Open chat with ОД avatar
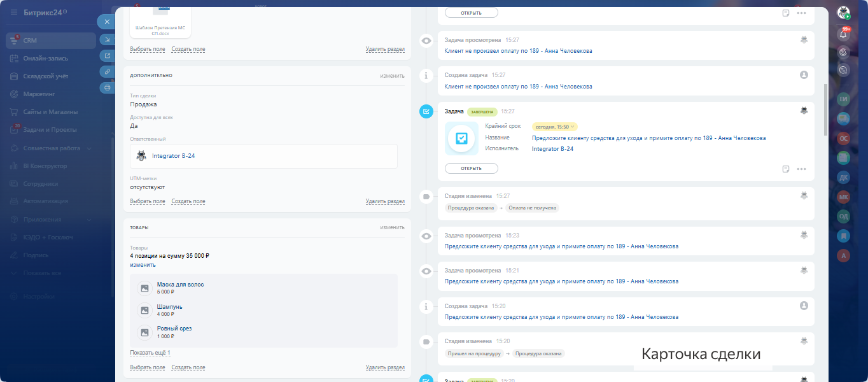Image resolution: width=868 pixels, height=382 pixels. (844, 216)
